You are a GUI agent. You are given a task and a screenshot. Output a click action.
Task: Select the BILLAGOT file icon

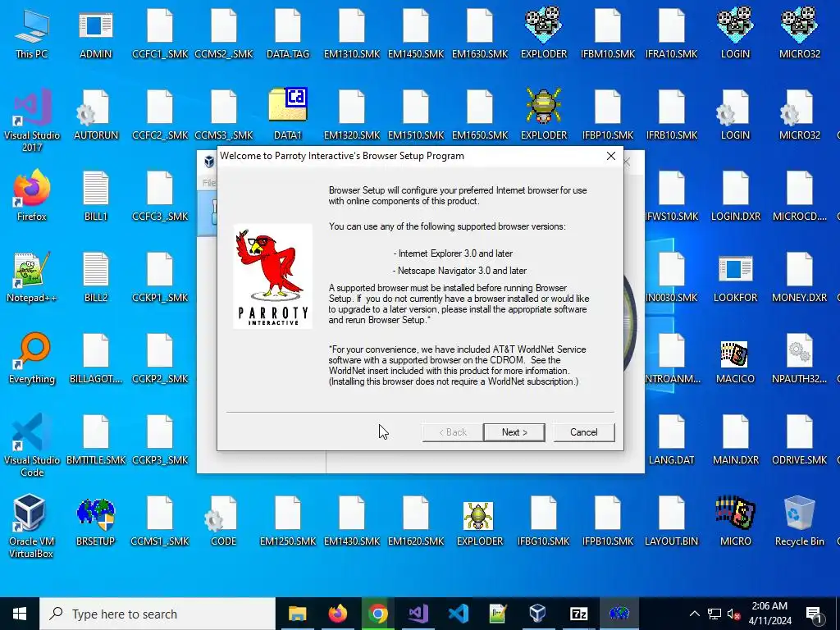coord(95,358)
